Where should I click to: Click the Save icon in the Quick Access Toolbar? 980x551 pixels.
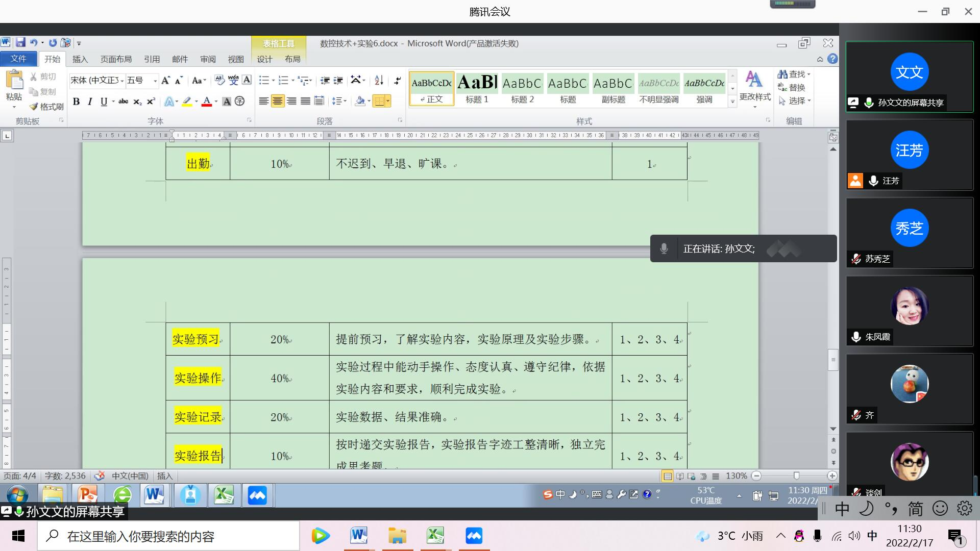(20, 43)
